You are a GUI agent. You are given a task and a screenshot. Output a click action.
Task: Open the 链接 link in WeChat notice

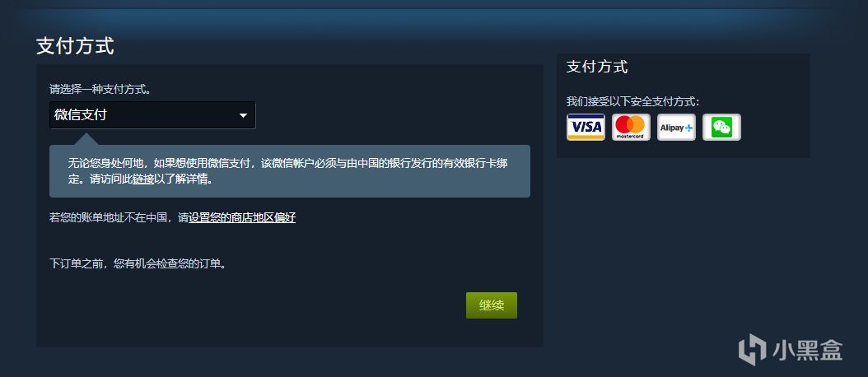[x=142, y=180]
